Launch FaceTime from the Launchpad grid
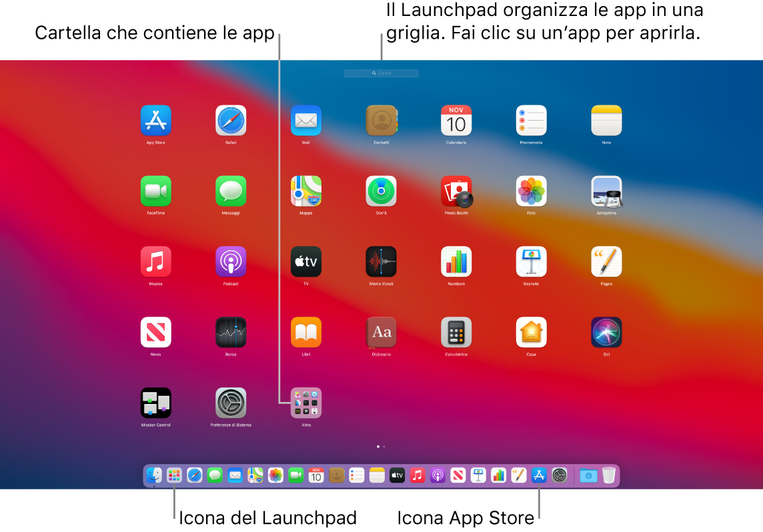The height and width of the screenshot is (532, 763). coord(155,191)
